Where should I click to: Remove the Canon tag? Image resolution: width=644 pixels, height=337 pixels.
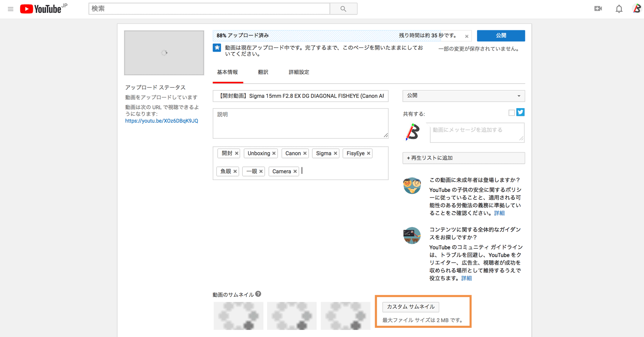click(305, 154)
